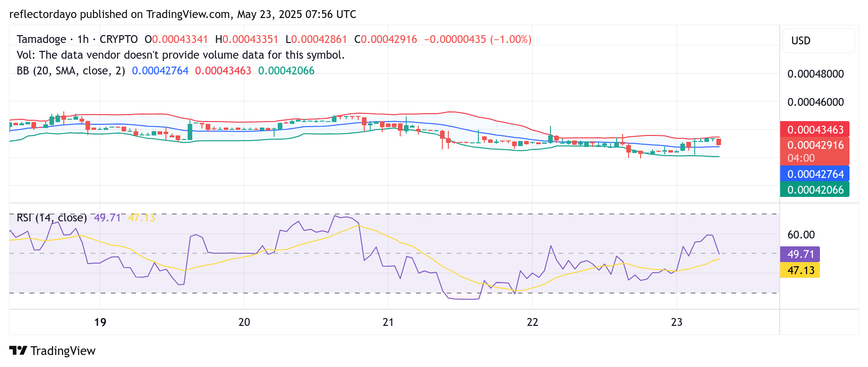Select the current price label 0.00042916

[815, 145]
